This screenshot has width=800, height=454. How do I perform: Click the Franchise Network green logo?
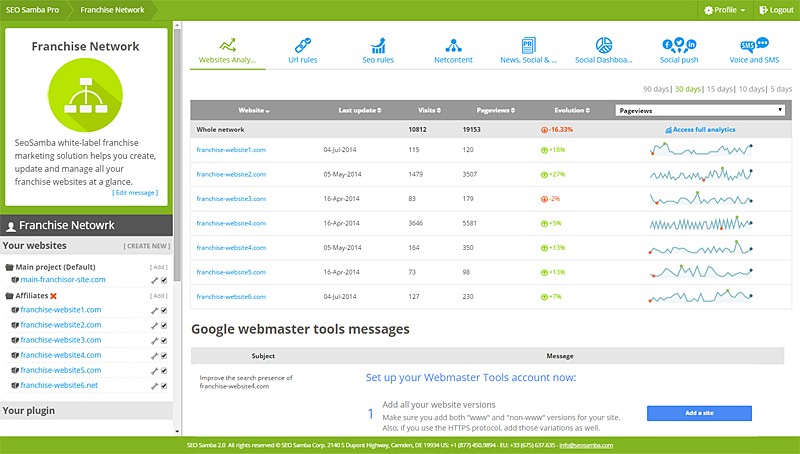(85, 95)
